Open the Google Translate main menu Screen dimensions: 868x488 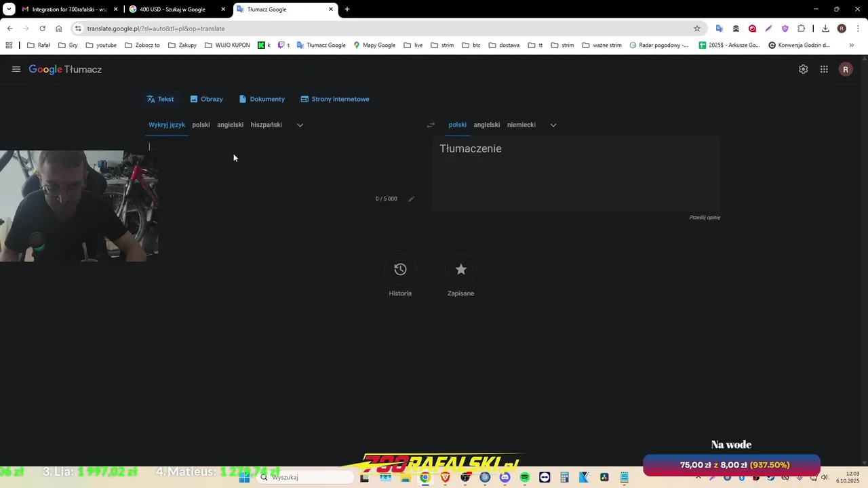16,69
